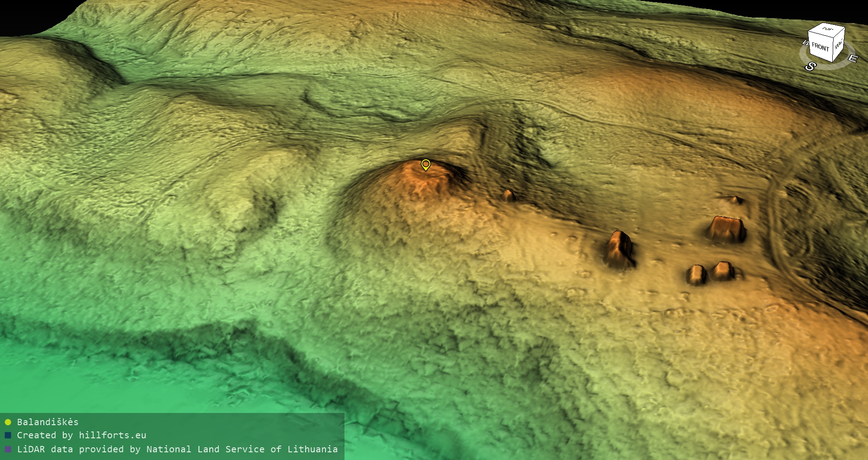The width and height of the screenshot is (868, 460).
Task: Click the tall narrow building left of the cluster
Action: (619, 249)
